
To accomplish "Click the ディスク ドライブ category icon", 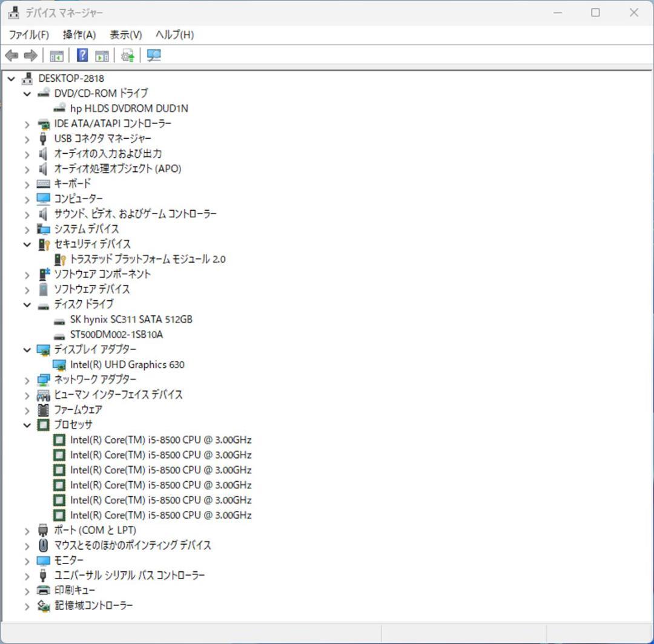I will point(44,307).
